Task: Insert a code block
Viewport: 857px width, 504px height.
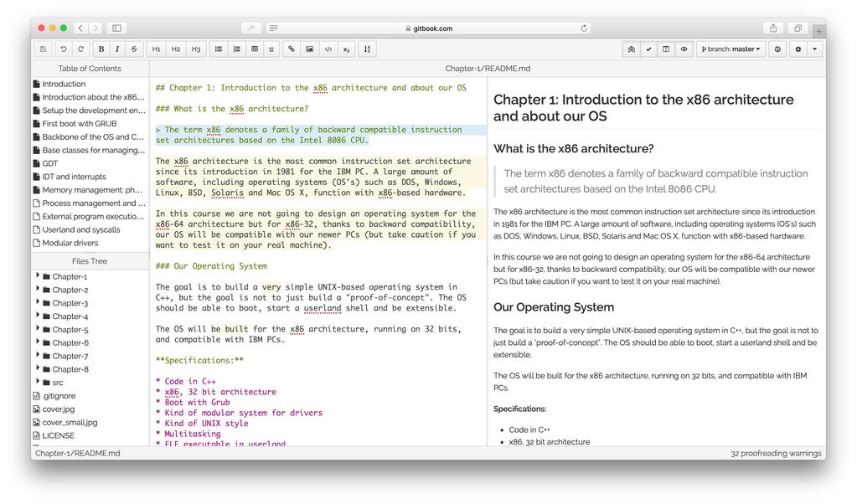Action: [x=328, y=49]
